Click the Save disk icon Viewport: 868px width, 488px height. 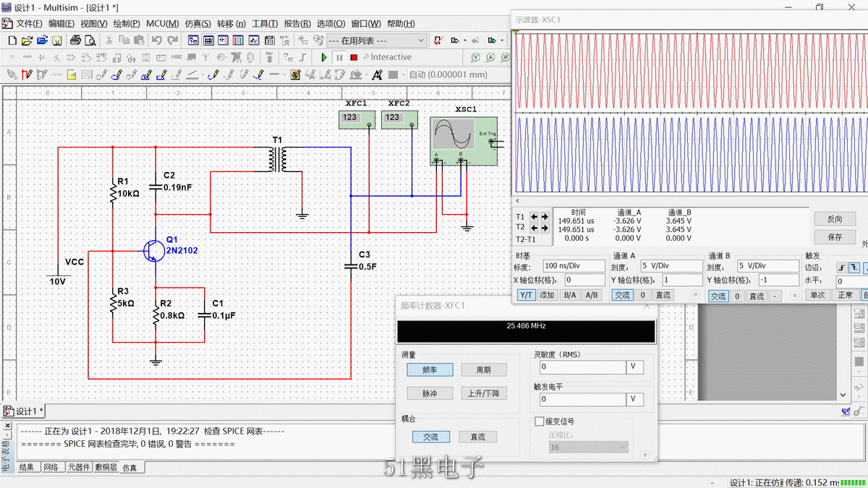click(x=56, y=40)
